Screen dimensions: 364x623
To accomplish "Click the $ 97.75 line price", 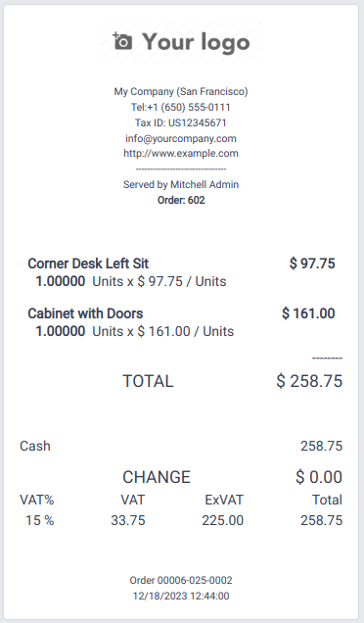I will tap(312, 264).
